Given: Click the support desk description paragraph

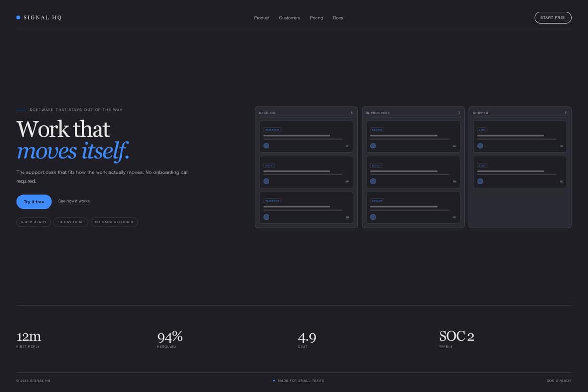Looking at the screenshot, I should point(102,177).
